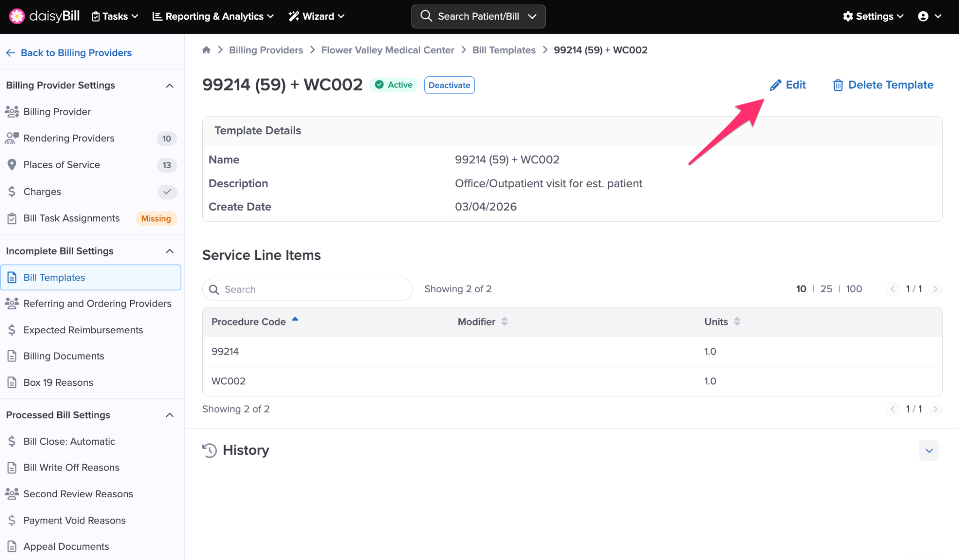
Task: Click the History clock icon
Action: click(209, 450)
